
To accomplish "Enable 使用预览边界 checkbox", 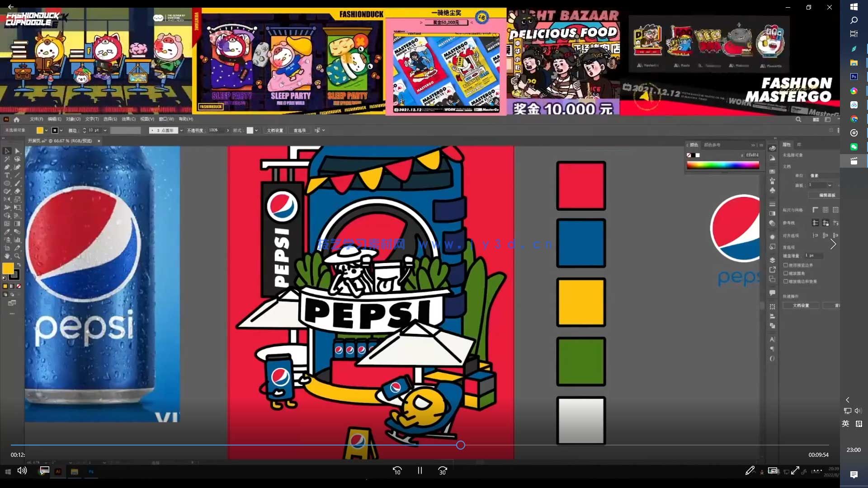I will click(786, 265).
